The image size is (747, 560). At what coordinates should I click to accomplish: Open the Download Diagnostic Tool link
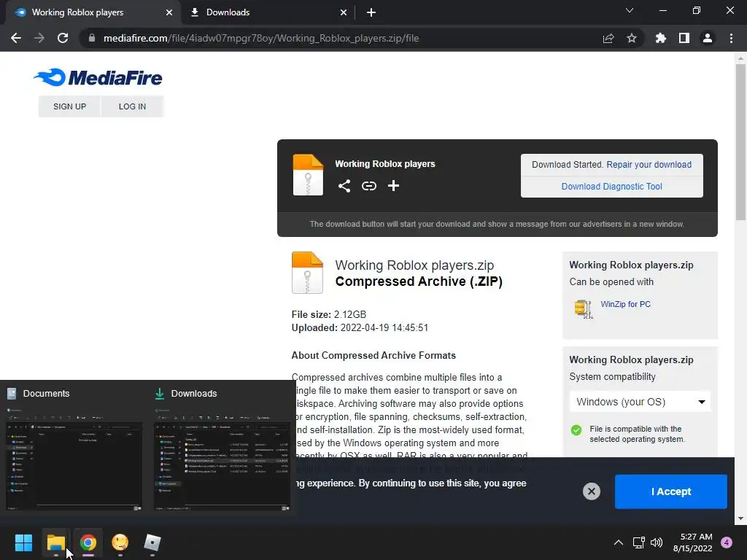point(612,186)
